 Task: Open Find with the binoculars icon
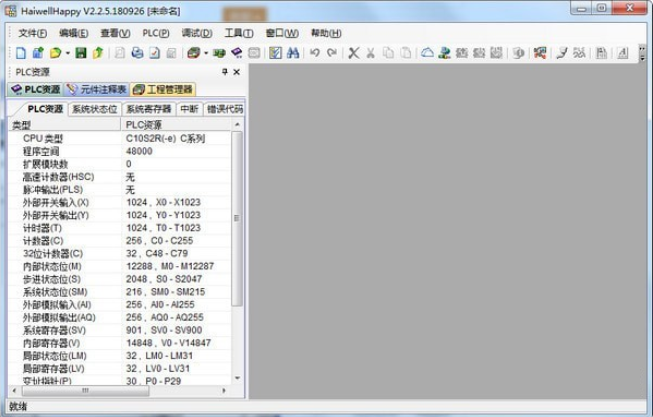pos(293,53)
